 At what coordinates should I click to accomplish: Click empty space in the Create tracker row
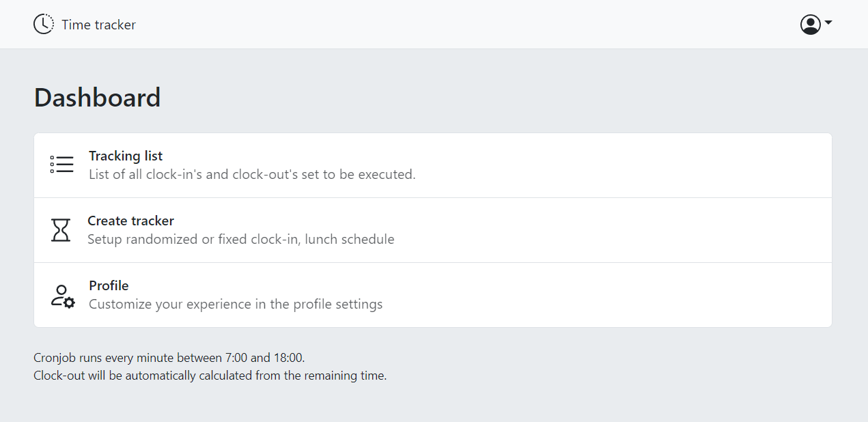pos(615,230)
